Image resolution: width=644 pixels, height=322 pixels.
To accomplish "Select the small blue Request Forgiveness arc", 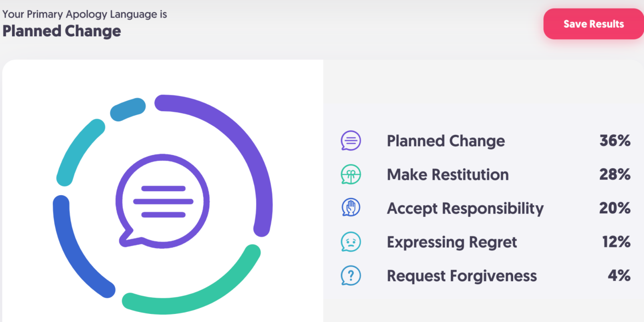I will click(127, 110).
